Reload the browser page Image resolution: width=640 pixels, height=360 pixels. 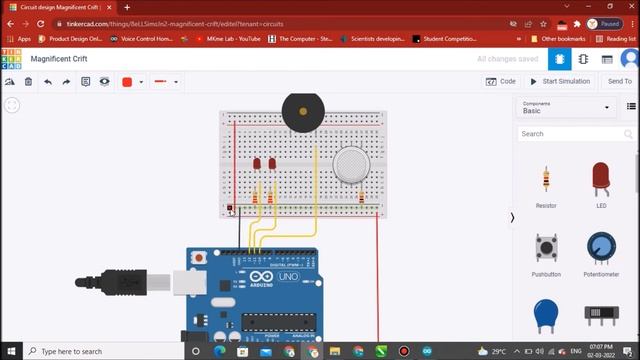pos(40,24)
